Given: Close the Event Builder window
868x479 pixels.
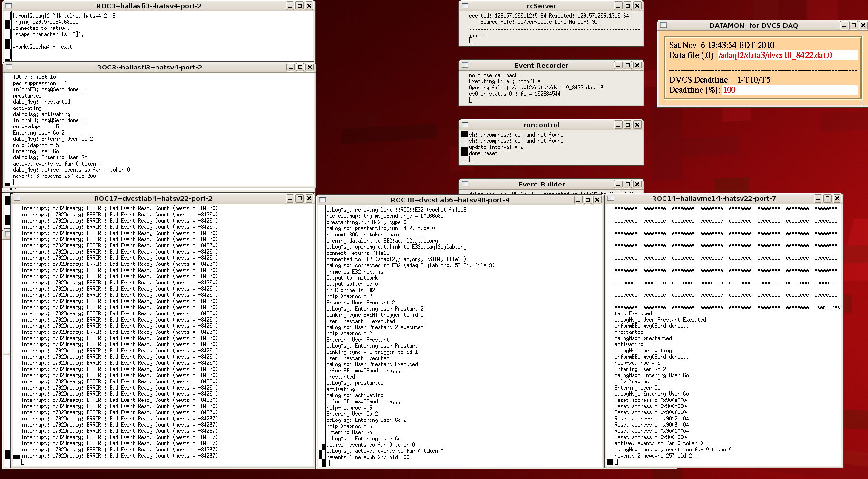Looking at the screenshot, I should pos(637,184).
